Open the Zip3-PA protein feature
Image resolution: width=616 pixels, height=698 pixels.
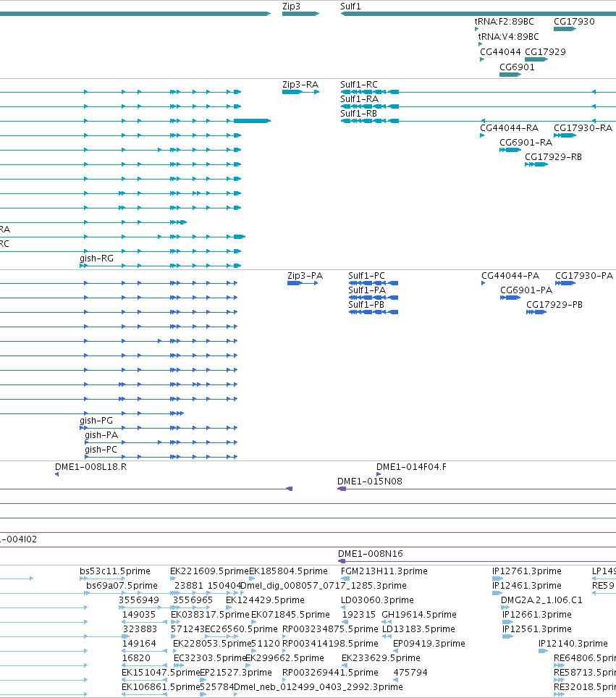point(303,283)
